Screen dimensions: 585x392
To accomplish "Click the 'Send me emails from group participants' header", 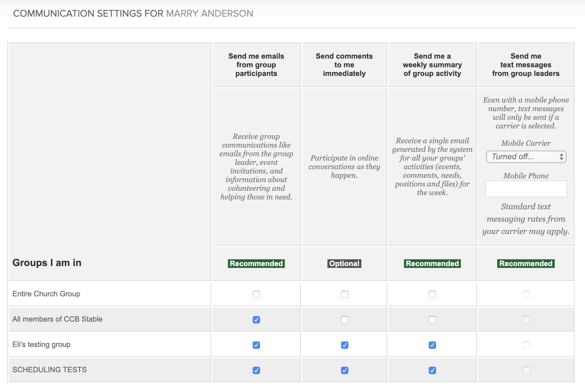I will 256,65.
